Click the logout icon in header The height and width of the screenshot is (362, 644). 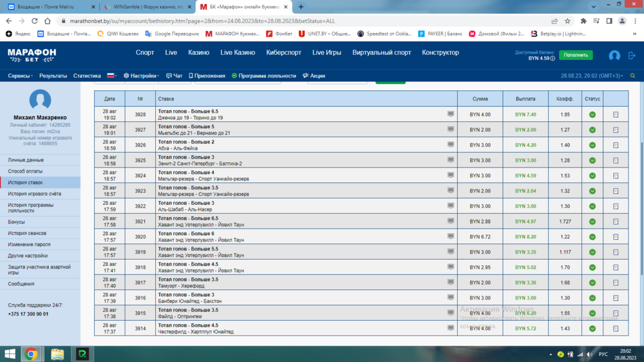pyautogui.click(x=632, y=56)
